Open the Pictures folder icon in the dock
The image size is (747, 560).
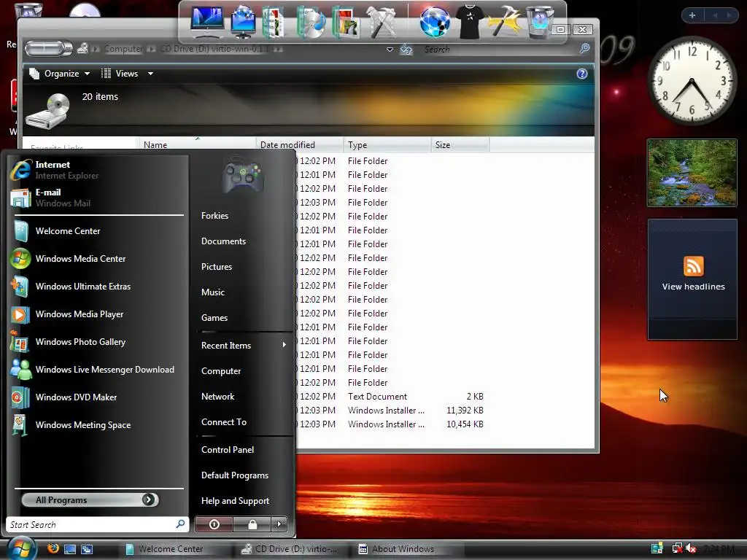point(345,22)
